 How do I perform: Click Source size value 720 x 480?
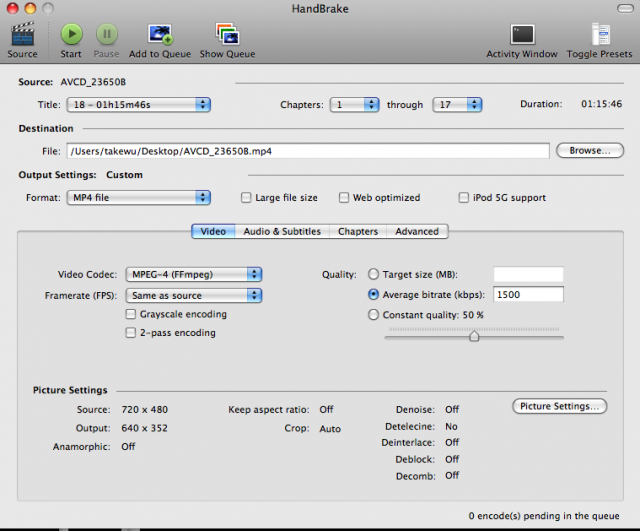(x=144, y=409)
